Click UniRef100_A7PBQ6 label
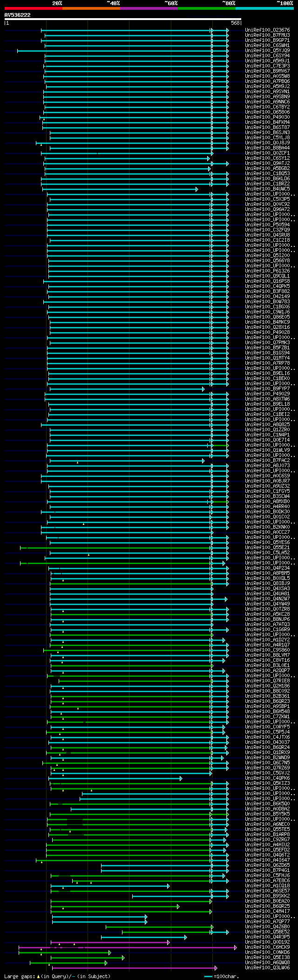The width and height of the screenshot is (298, 980). tap(267, 81)
